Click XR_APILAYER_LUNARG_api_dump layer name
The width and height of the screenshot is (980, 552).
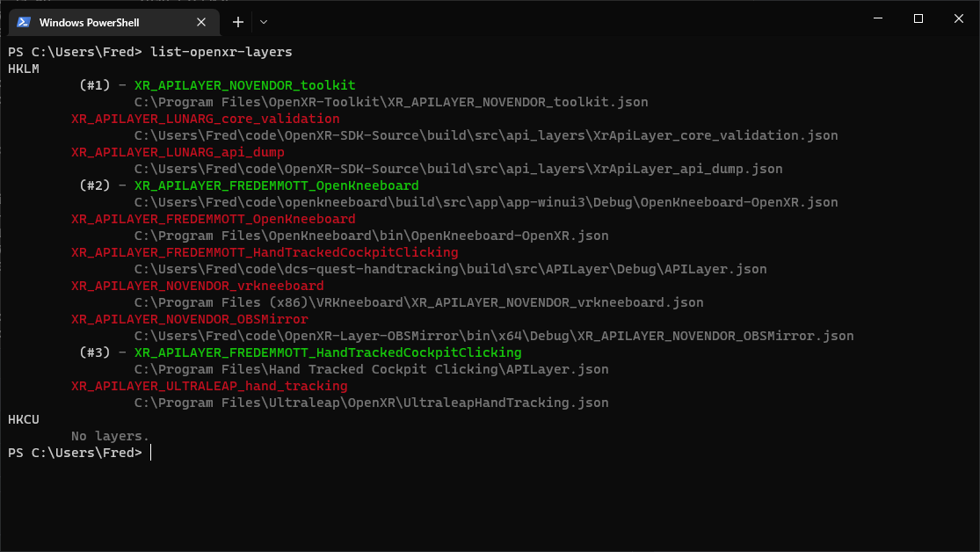178,152
